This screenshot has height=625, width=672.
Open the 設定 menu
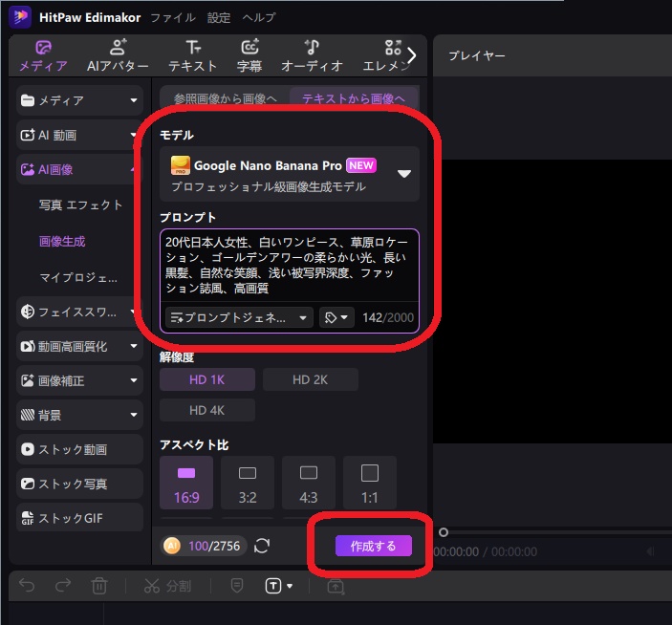219,17
